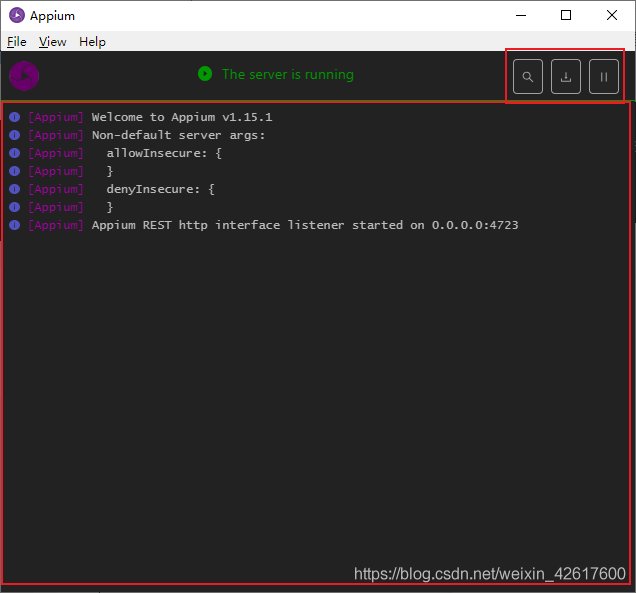Click the "The server is running" status text
Viewport: 636px width, 593px height.
coord(287,74)
